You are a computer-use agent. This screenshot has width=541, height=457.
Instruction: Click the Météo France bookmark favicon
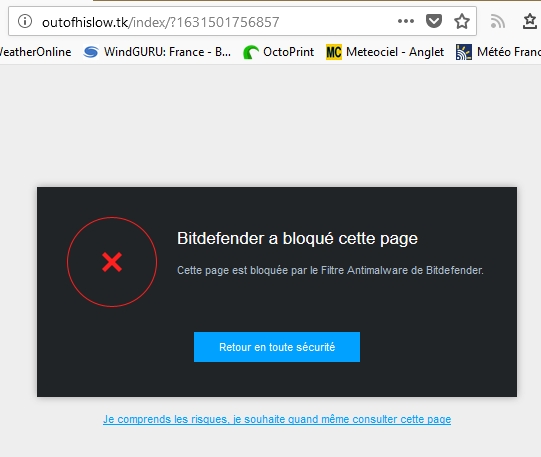[464, 52]
